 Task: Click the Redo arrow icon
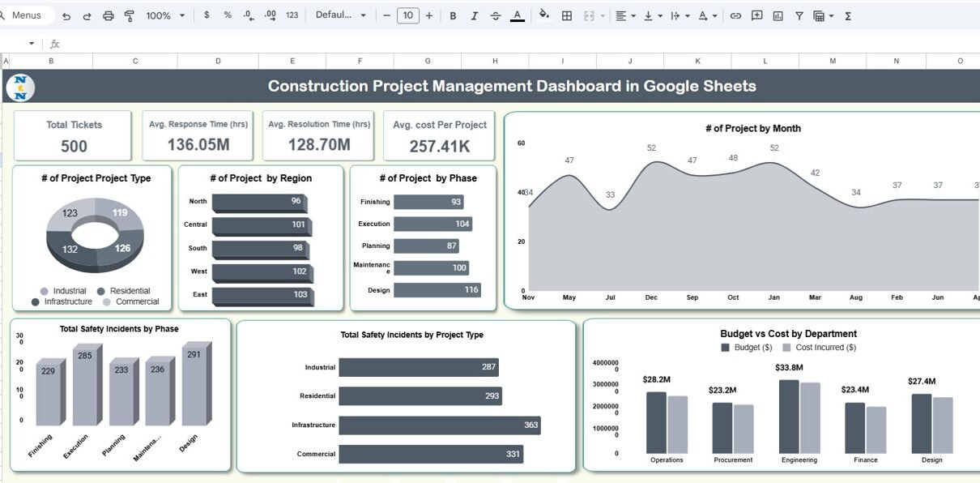[x=87, y=15]
